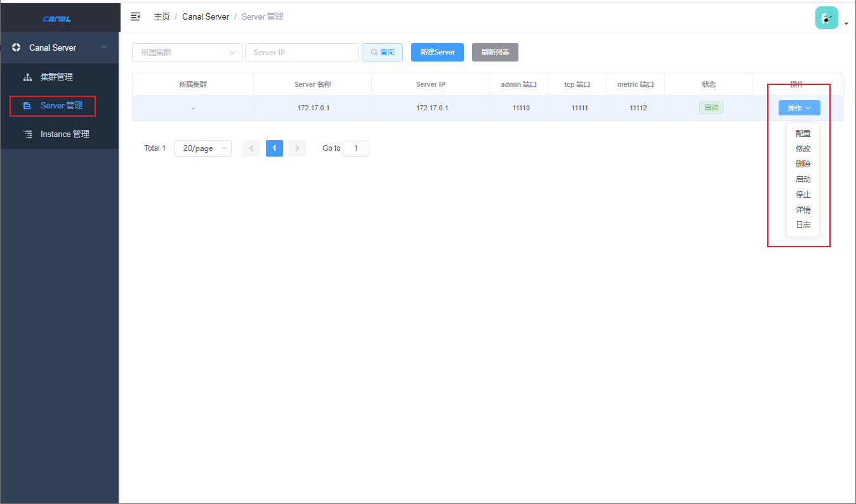Go to next page arrow
The width and height of the screenshot is (856, 504).
tap(297, 148)
